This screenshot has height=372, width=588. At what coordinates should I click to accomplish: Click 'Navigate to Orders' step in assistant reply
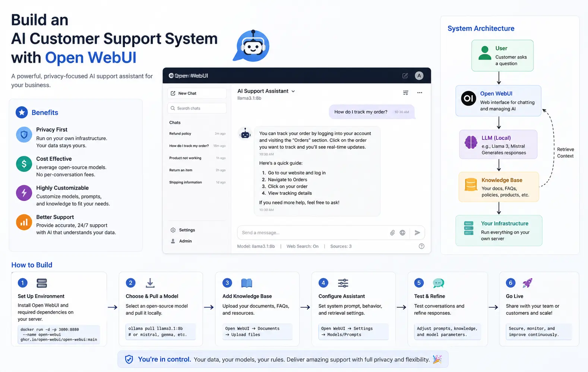pyautogui.click(x=287, y=179)
